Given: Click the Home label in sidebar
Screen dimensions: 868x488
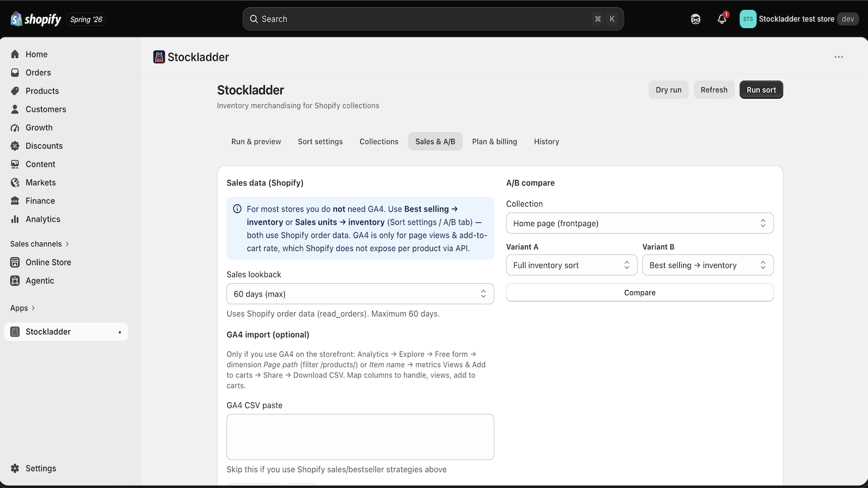Looking at the screenshot, I should coord(36,54).
